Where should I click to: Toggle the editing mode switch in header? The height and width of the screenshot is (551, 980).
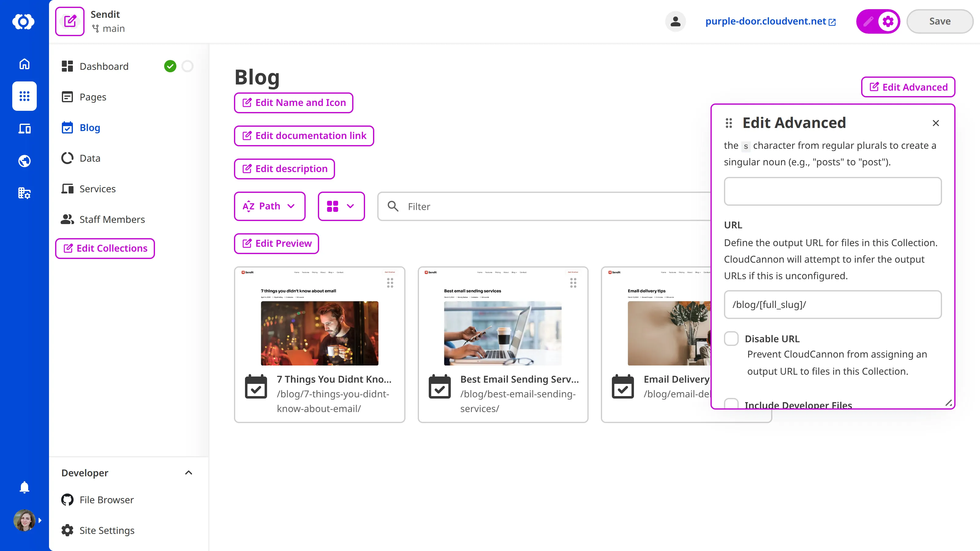point(878,21)
